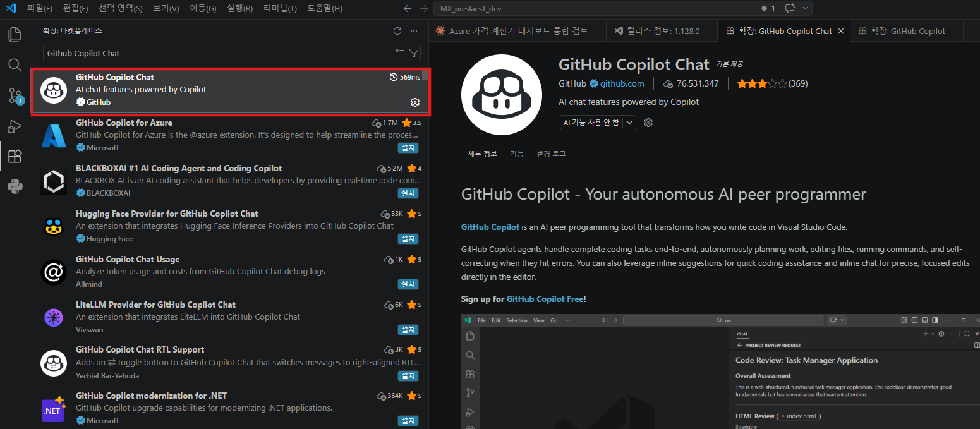Open the Search view in the activity bar
This screenshot has width=980, height=429.
click(x=15, y=64)
